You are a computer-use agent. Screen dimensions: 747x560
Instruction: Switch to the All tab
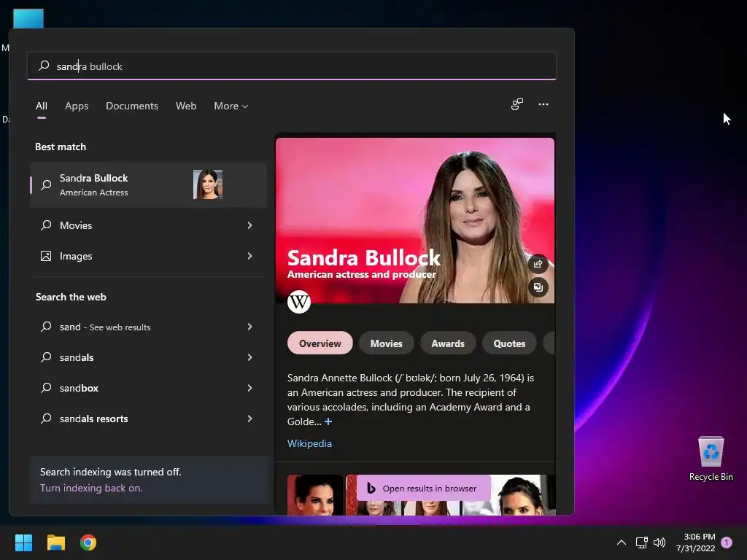click(x=42, y=106)
